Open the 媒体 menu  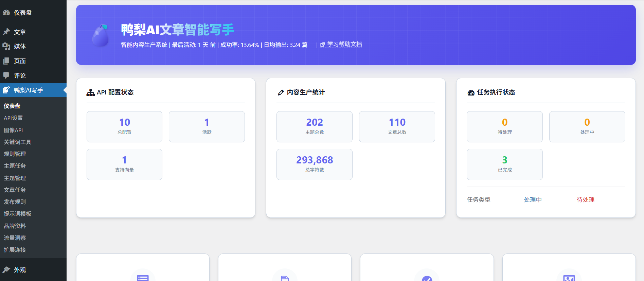pyautogui.click(x=33, y=46)
